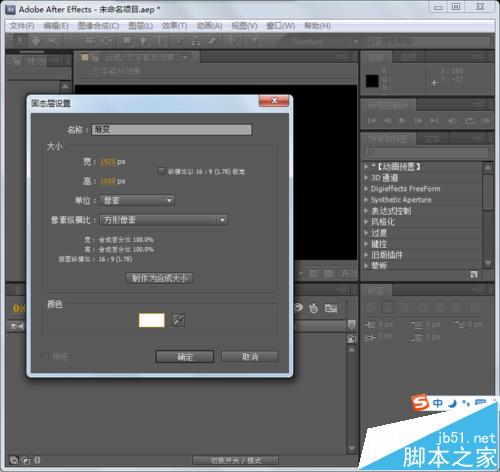
Task: Expand the 键控 effects category
Action: pos(366,244)
